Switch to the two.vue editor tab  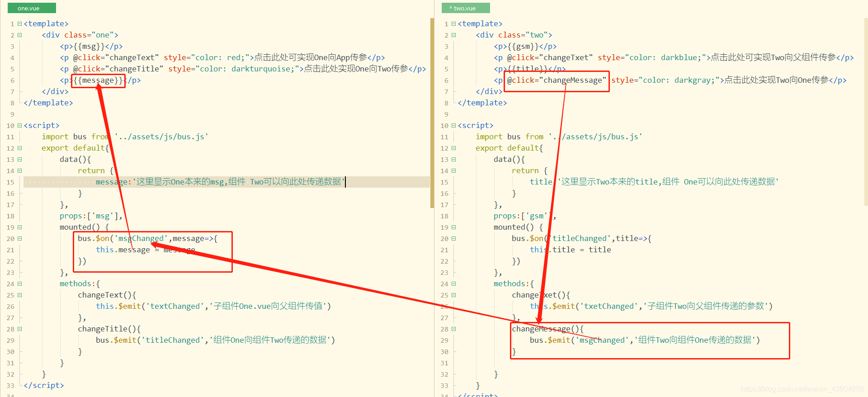466,8
